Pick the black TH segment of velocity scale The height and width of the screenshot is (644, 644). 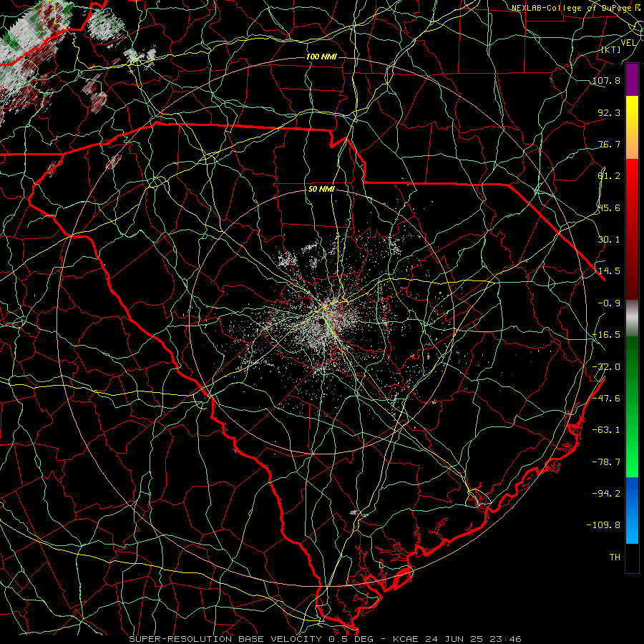tap(632, 557)
